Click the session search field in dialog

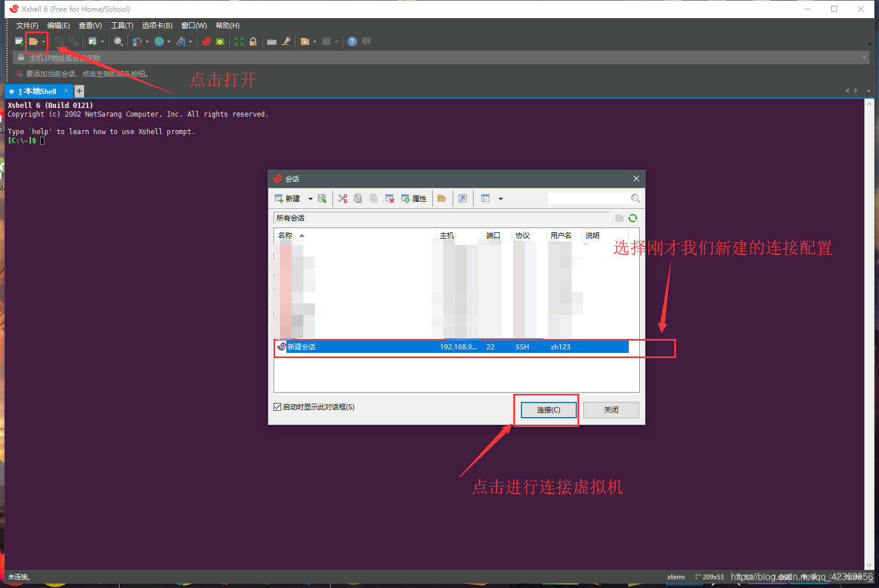(589, 198)
